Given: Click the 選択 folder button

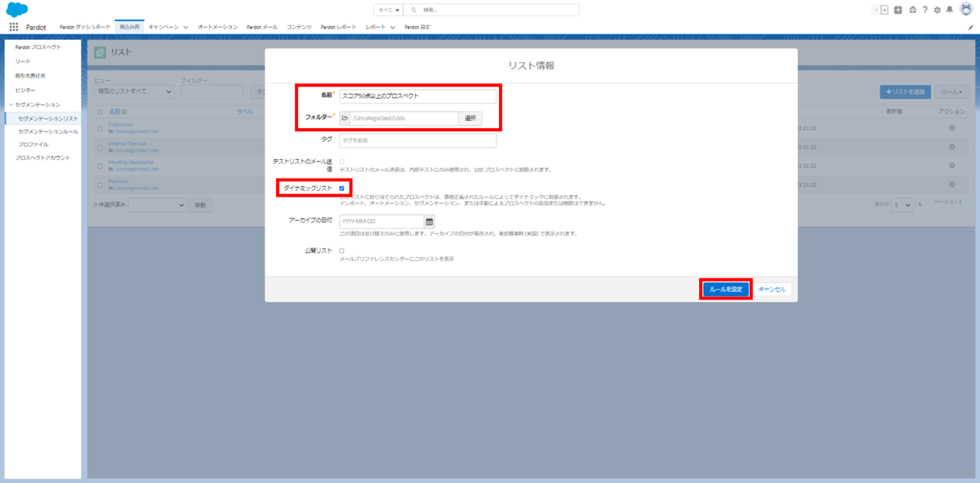Looking at the screenshot, I should (470, 118).
